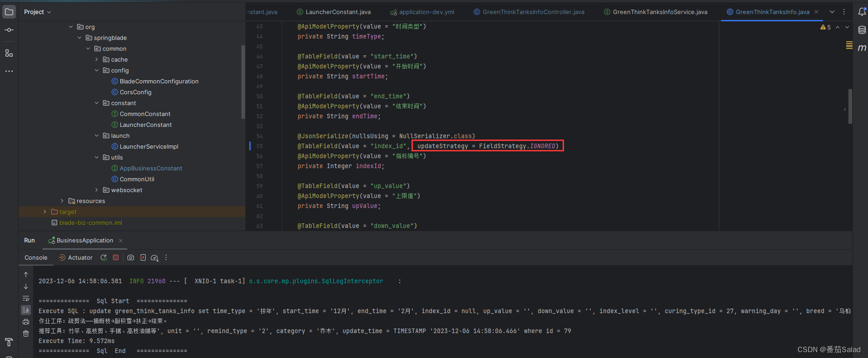
Task: Toggle soft-wrap in console
Action: [x=26, y=298]
